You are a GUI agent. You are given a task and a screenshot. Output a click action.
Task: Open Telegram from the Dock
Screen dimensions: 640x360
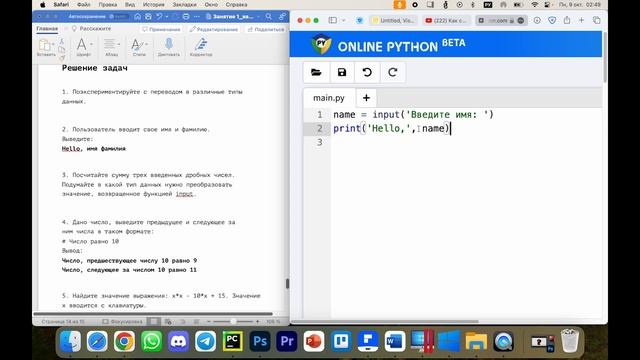(x=205, y=341)
